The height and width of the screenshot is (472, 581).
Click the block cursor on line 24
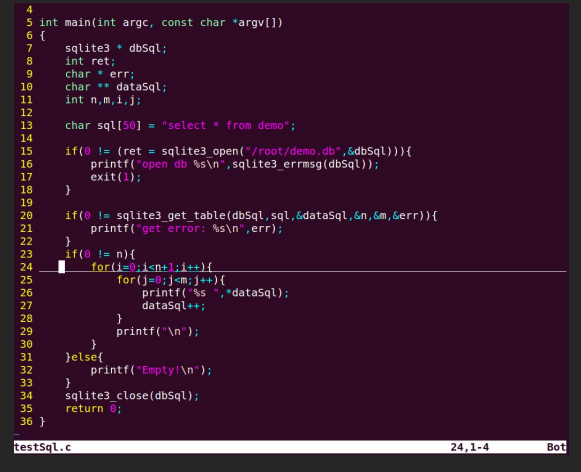[x=62, y=267]
